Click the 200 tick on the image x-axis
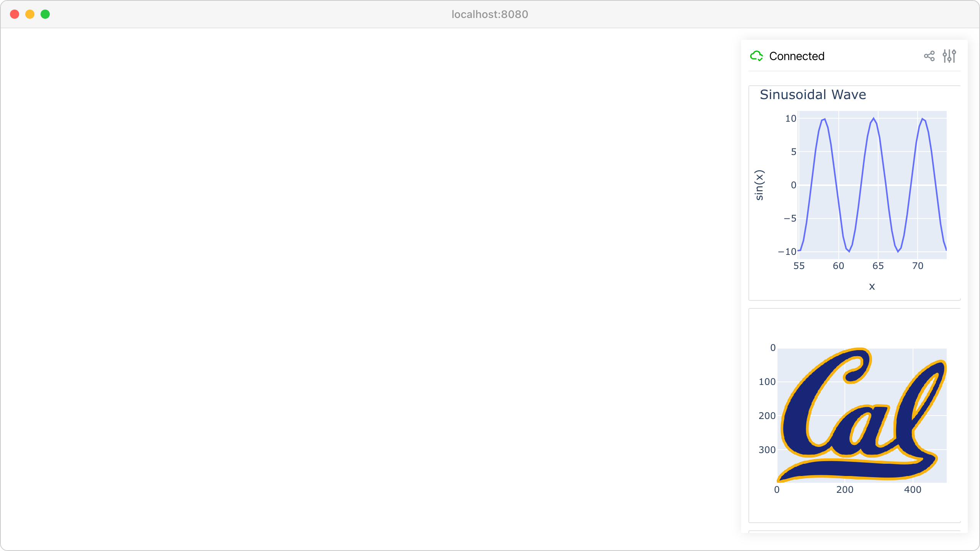 coord(844,490)
